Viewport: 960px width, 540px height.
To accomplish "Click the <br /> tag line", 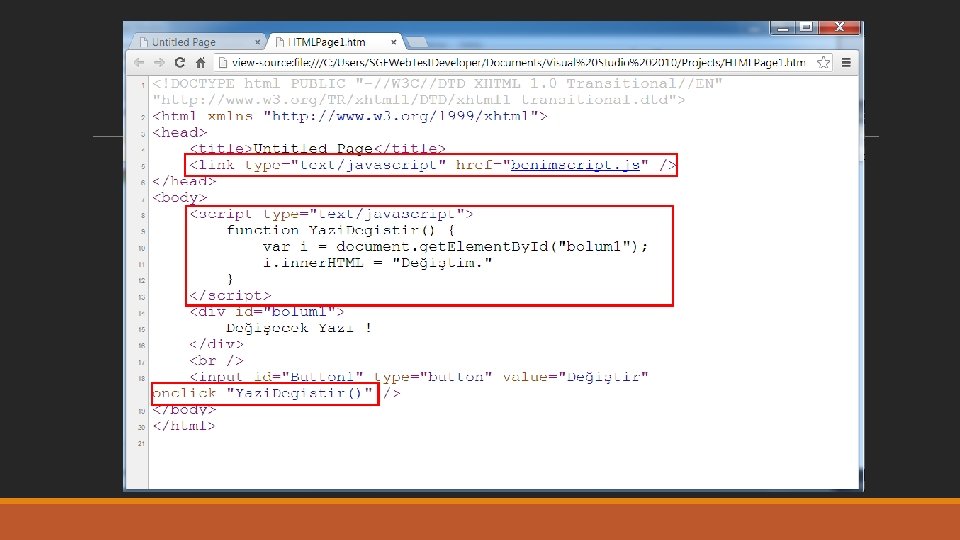I will 216,361.
